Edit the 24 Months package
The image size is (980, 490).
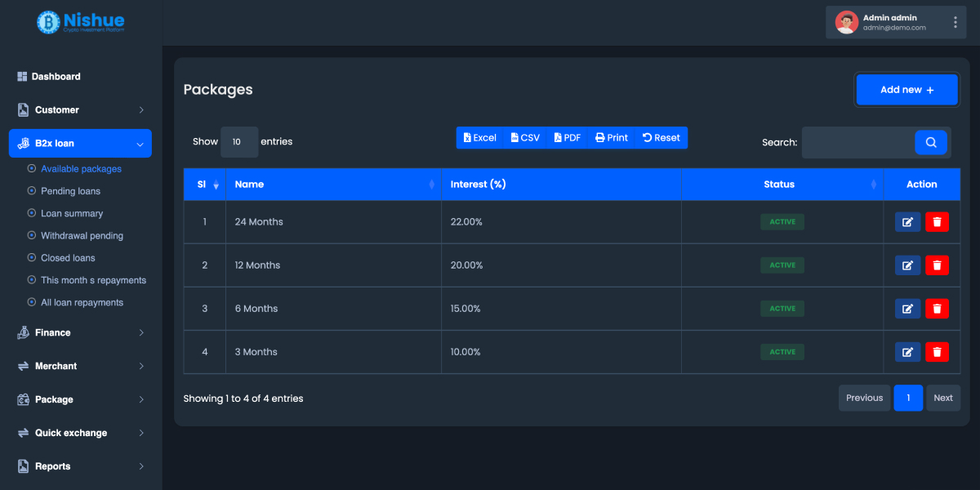tap(907, 221)
